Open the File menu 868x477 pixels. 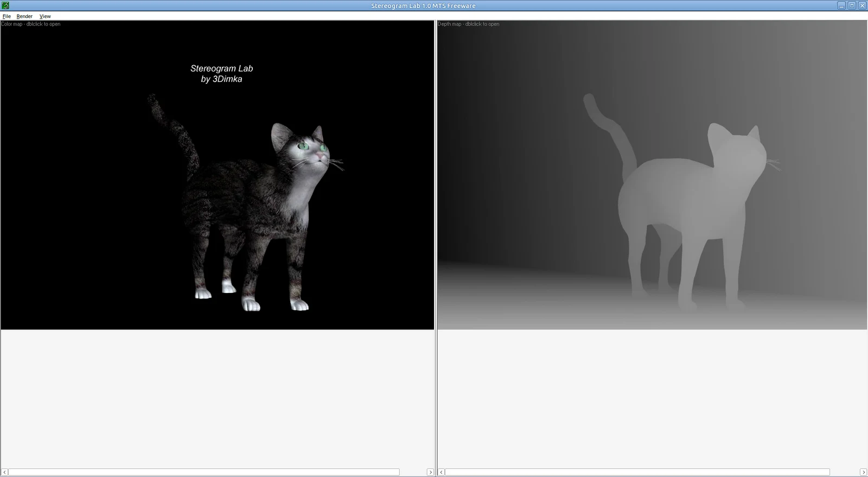coord(7,16)
